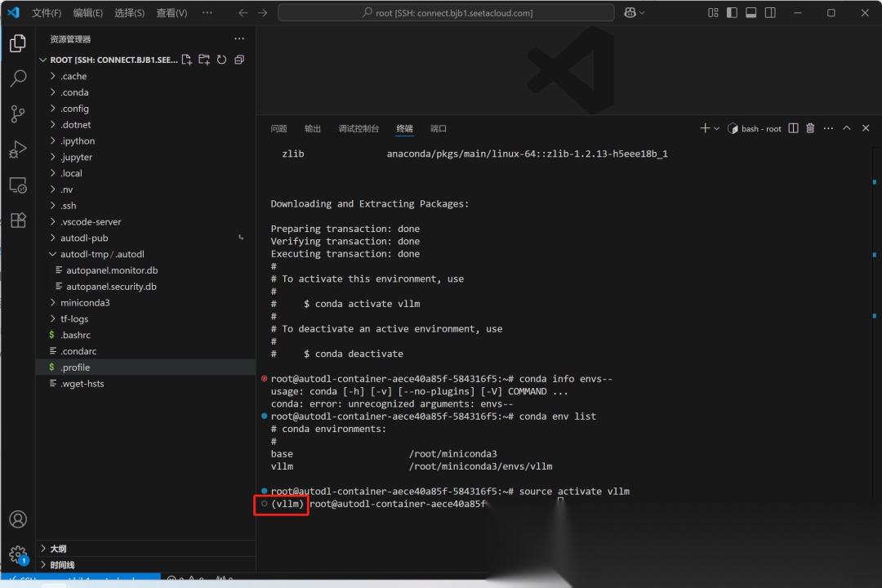
Task: Expand the .cache folder
Action: (x=145, y=76)
